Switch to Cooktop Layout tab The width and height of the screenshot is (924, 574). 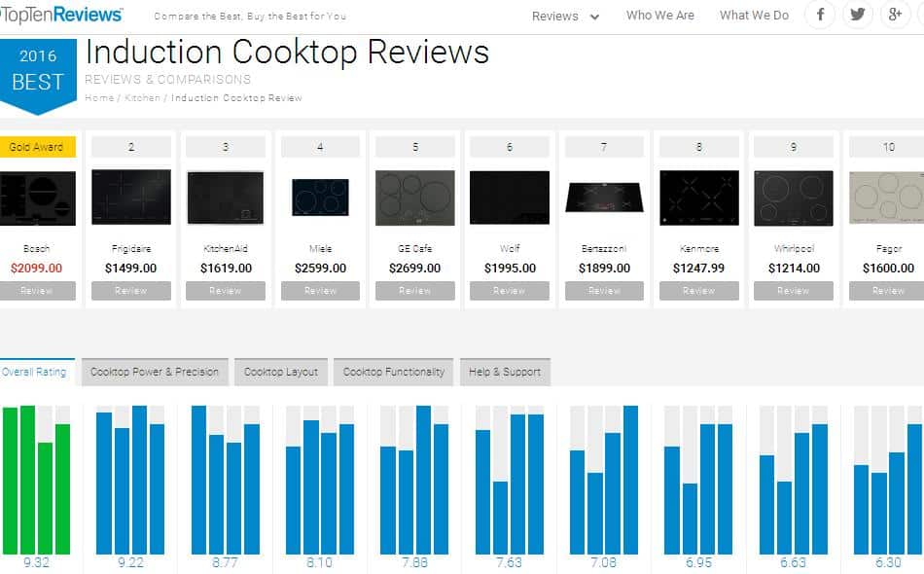(280, 372)
